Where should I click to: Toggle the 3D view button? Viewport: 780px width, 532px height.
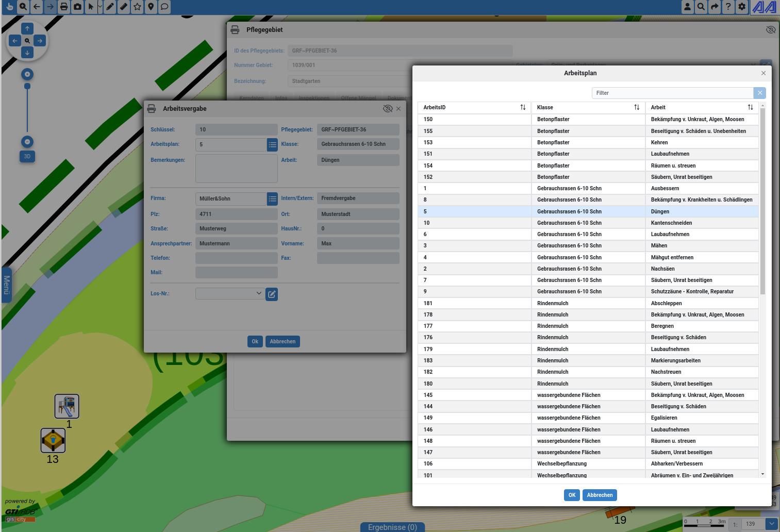pos(27,156)
